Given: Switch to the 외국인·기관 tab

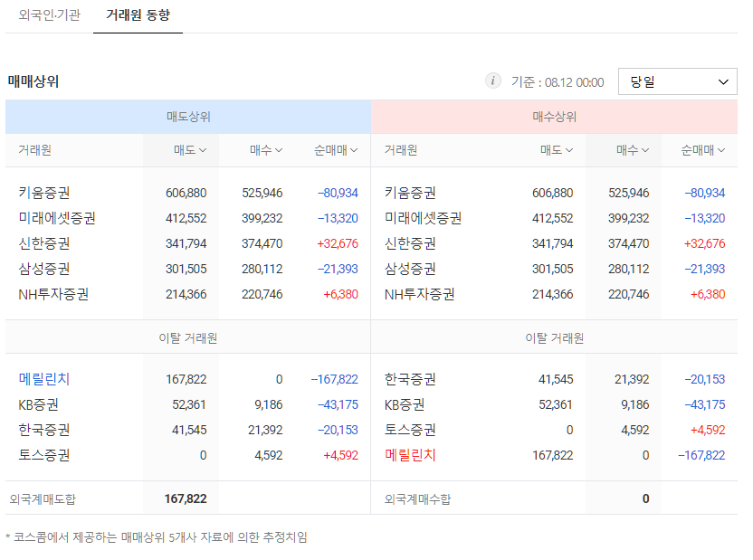Looking at the screenshot, I should [50, 15].
